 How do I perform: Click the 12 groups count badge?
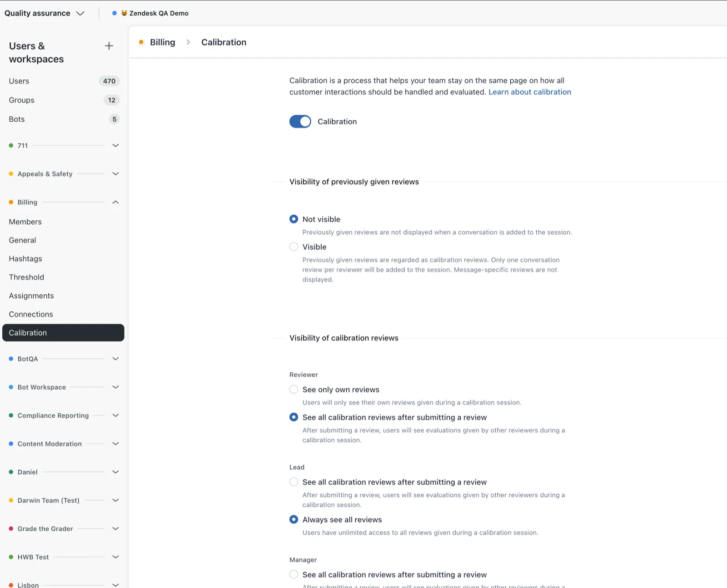pos(112,100)
